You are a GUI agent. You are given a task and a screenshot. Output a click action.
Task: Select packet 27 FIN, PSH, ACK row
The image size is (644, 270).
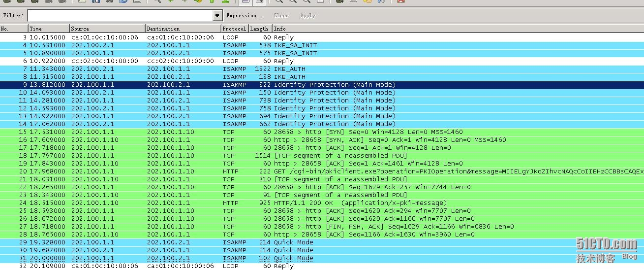pos(322,227)
